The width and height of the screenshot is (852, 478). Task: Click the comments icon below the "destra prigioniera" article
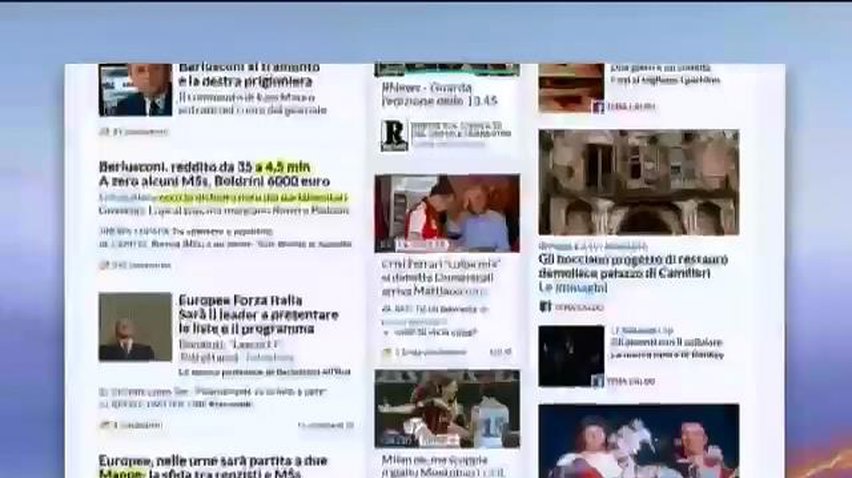(104, 131)
